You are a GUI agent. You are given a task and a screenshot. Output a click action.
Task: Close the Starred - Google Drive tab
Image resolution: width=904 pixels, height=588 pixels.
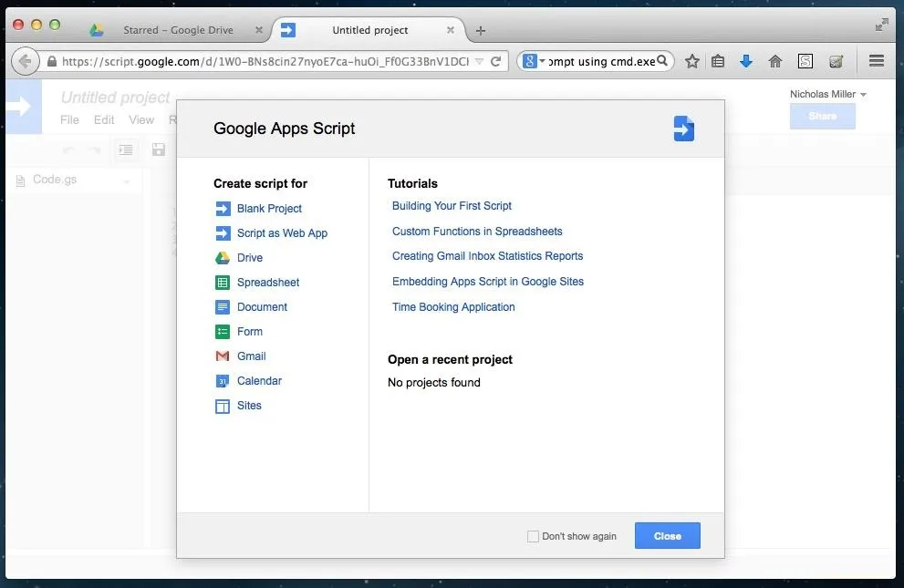[259, 30]
